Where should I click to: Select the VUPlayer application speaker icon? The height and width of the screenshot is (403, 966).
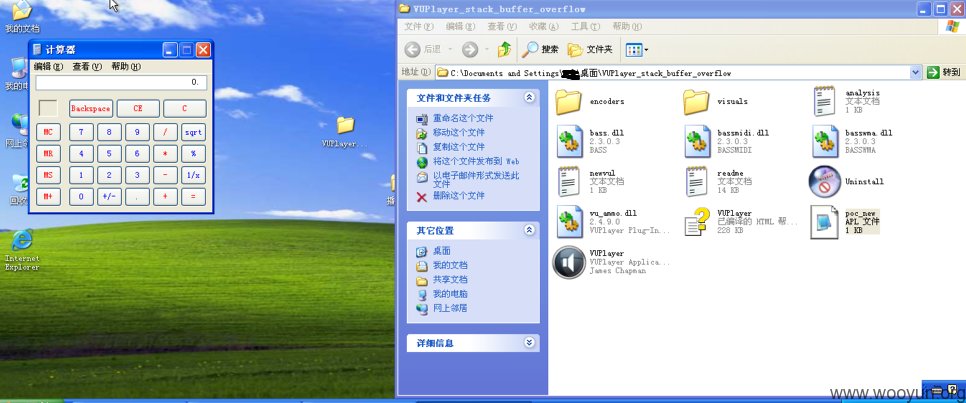point(569,262)
